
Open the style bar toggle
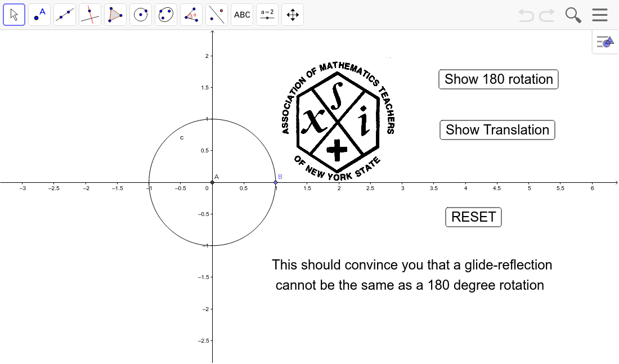(605, 42)
